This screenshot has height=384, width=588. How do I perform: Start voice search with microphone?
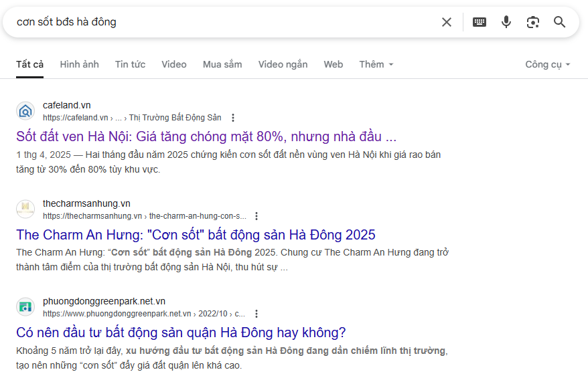(x=506, y=22)
